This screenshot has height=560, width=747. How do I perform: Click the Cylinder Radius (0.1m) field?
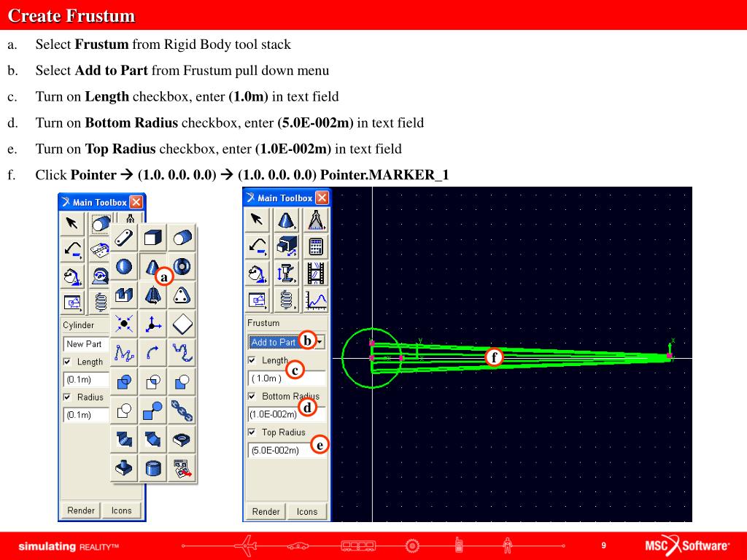point(86,415)
